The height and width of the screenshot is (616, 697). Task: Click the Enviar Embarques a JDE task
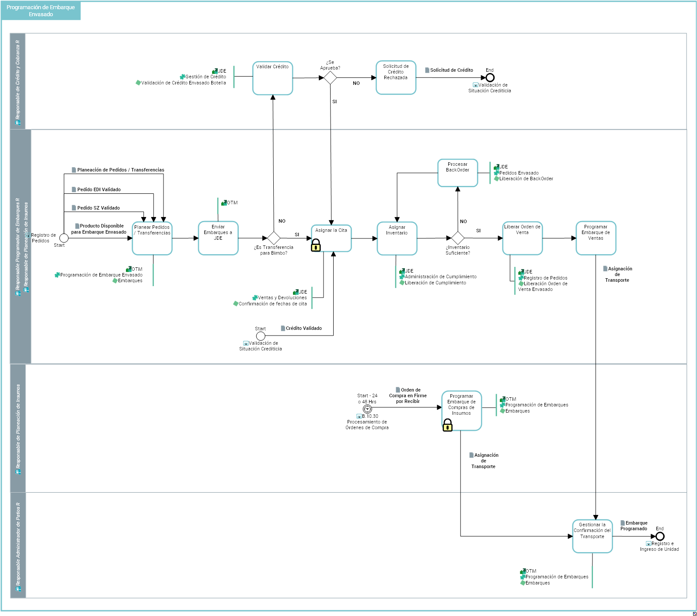pos(218,238)
